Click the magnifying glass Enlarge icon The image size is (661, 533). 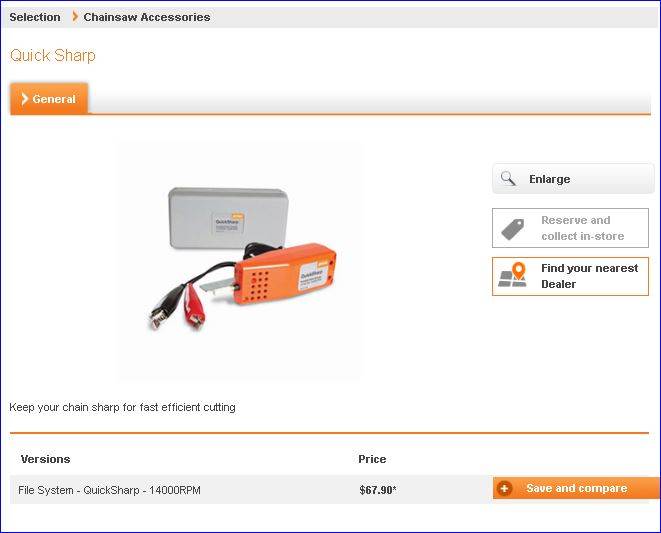coord(509,179)
